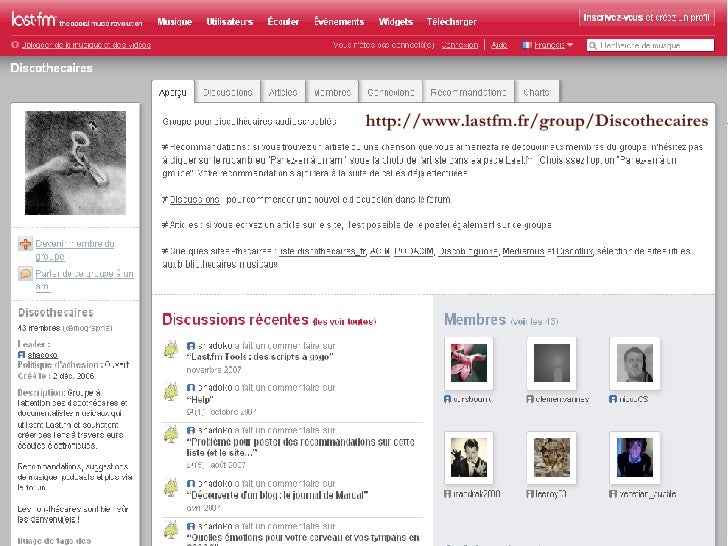Open the Discobloguons link

[468, 251]
